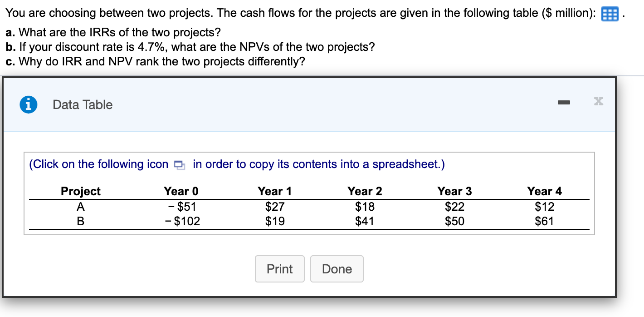Viewport: 644px width, 317px height.
Task: Minimize the Data Table dialog using the dash icon
Action: [x=564, y=103]
